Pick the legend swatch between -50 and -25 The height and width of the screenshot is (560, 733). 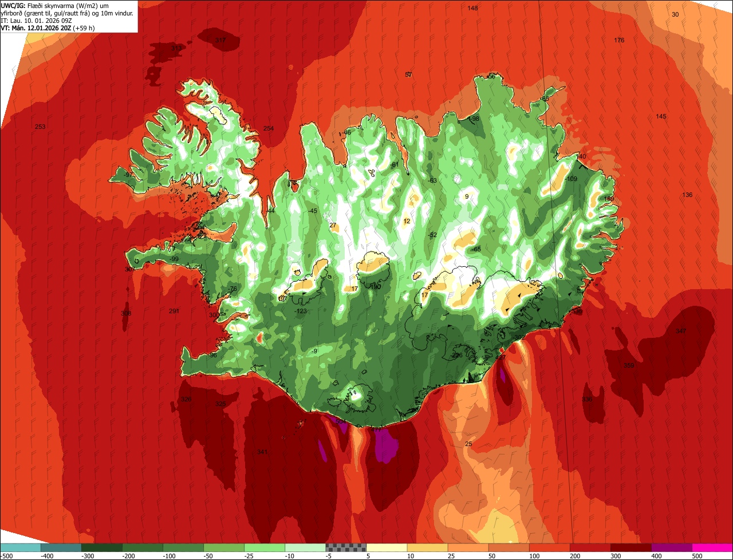[223, 547]
